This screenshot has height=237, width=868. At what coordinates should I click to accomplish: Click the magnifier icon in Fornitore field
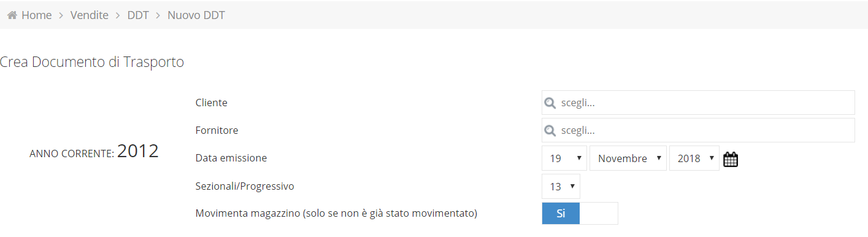point(551,131)
